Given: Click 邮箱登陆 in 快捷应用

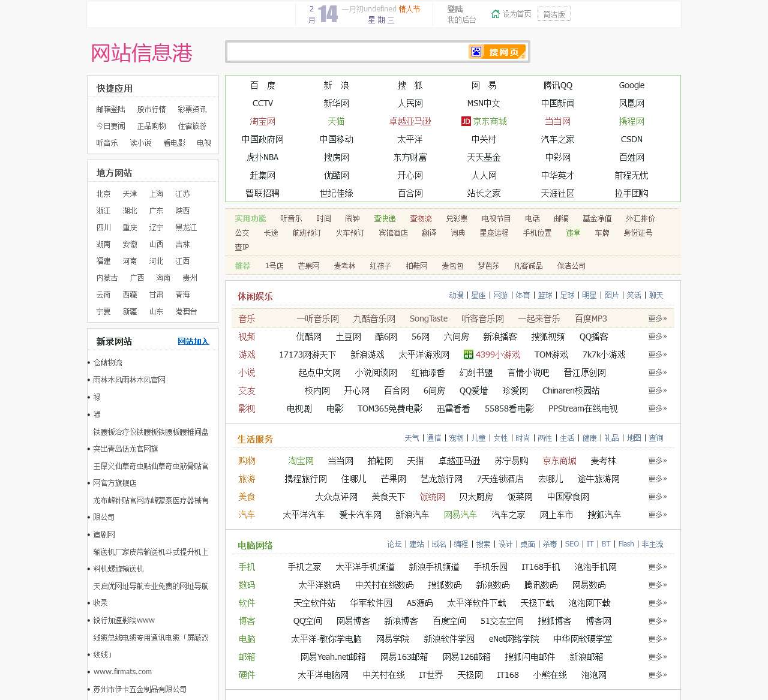Looking at the screenshot, I should coord(111,109).
